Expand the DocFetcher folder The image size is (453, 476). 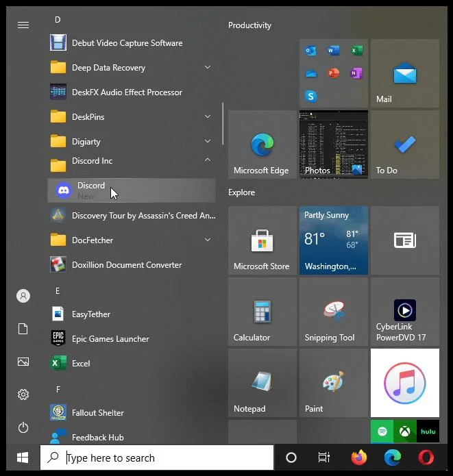point(208,240)
